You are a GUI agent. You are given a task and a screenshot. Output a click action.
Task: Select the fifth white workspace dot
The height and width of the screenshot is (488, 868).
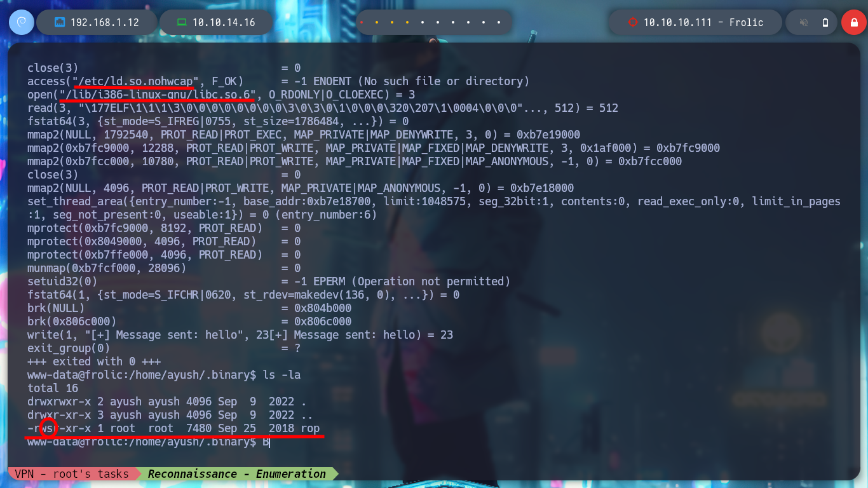pyautogui.click(x=423, y=23)
